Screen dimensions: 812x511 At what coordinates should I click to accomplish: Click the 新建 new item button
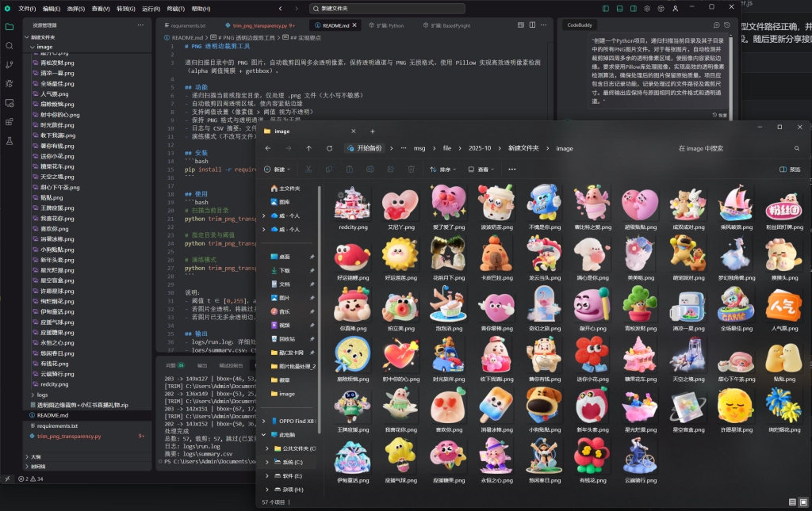point(278,169)
